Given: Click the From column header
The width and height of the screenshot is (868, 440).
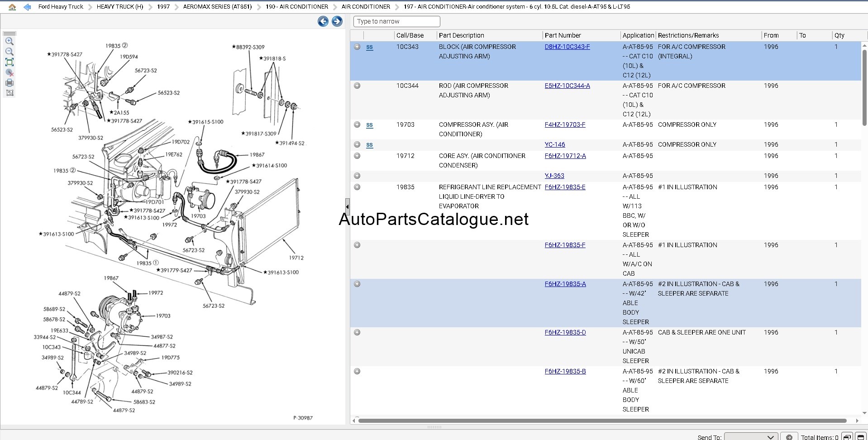Looking at the screenshot, I should [x=771, y=35].
